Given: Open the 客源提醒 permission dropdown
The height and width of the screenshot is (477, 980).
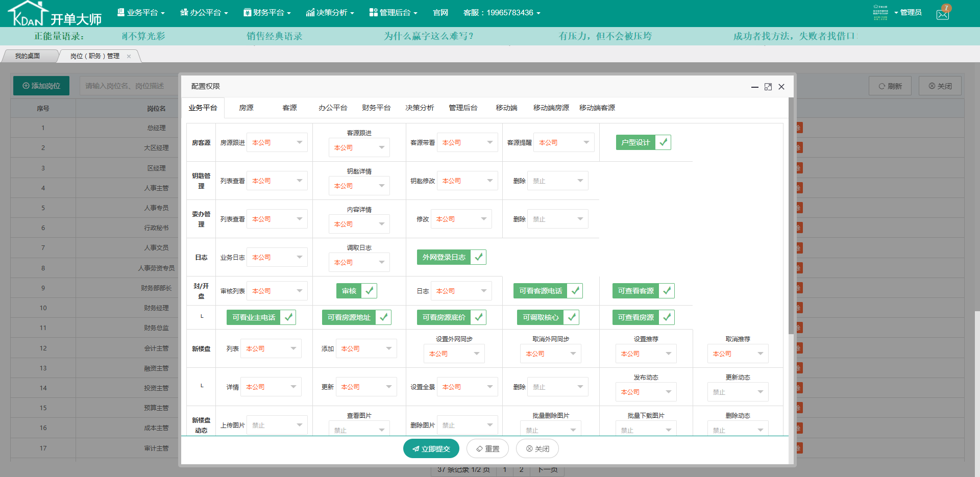Looking at the screenshot, I should point(564,143).
